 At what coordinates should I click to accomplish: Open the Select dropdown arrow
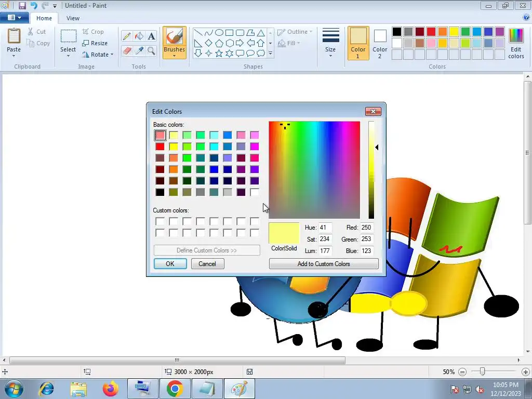[68, 56]
